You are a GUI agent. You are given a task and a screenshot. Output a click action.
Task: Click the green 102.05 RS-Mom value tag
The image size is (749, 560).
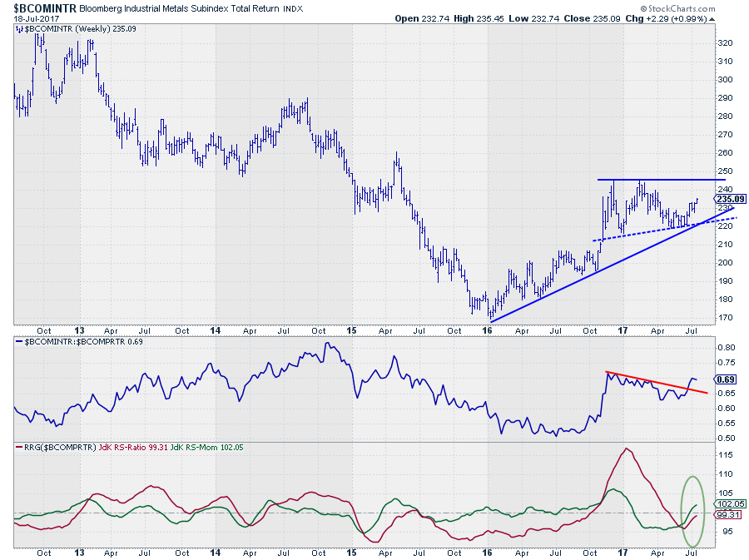[x=731, y=504]
